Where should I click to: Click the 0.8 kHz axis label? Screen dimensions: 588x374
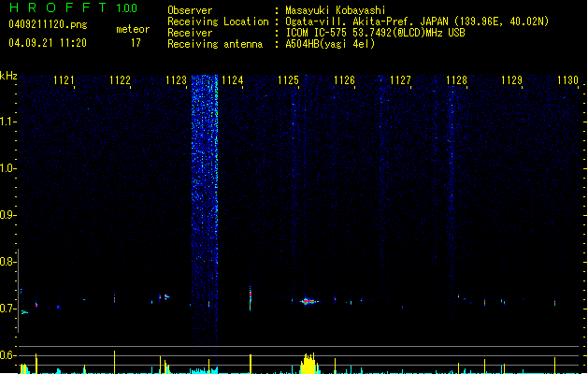(7, 262)
